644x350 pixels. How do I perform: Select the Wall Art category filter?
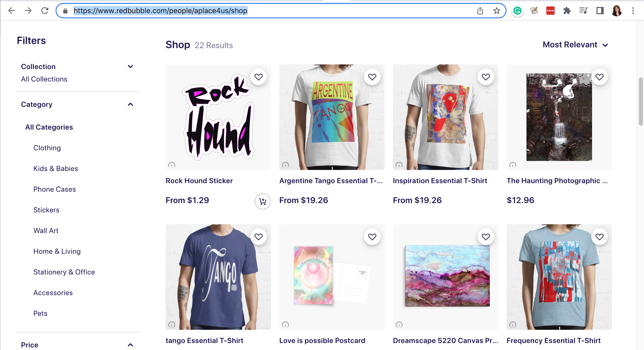click(46, 230)
